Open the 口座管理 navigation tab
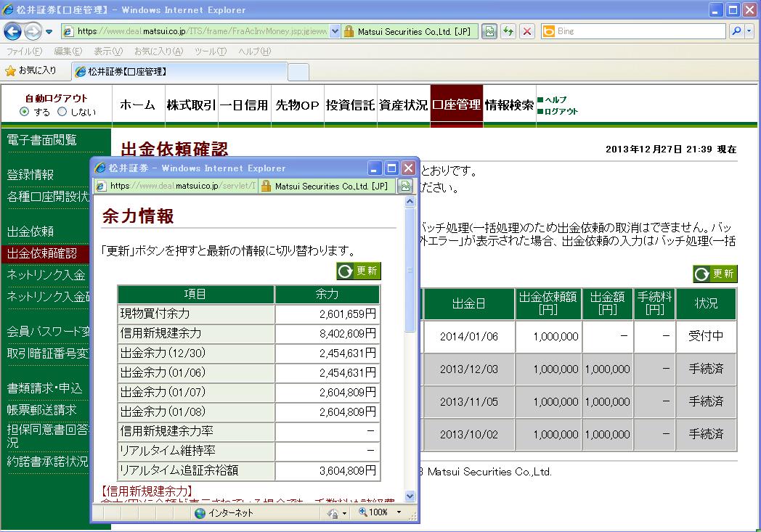Screen dimensions: 761x532 pos(456,105)
